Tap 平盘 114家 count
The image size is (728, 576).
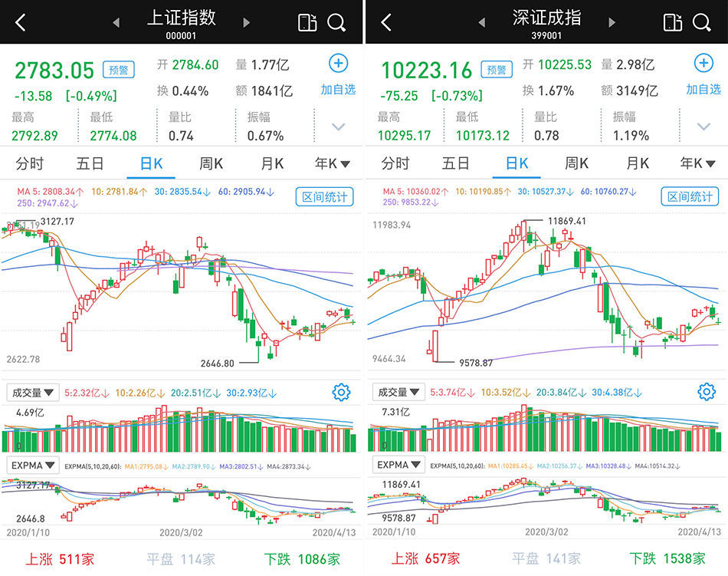[181, 559]
